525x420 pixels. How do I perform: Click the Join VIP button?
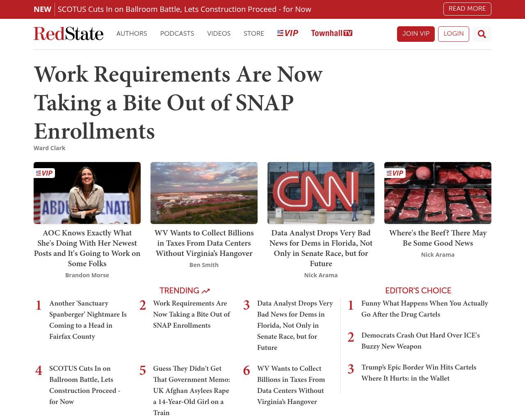pyautogui.click(x=416, y=34)
